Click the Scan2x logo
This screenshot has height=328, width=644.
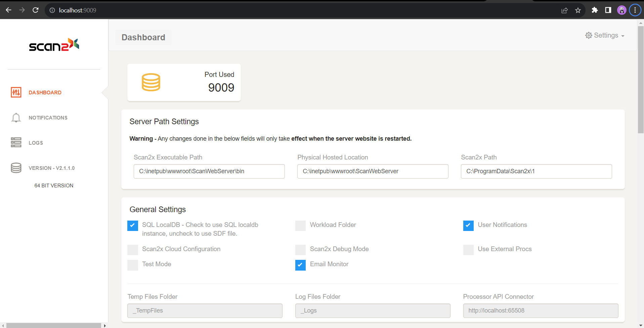(54, 45)
